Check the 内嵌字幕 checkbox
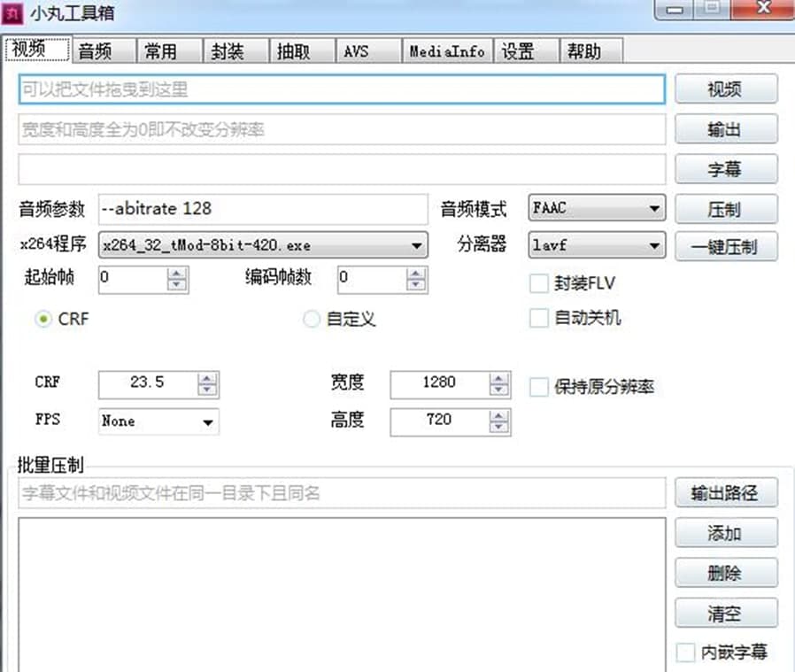 pos(685,652)
